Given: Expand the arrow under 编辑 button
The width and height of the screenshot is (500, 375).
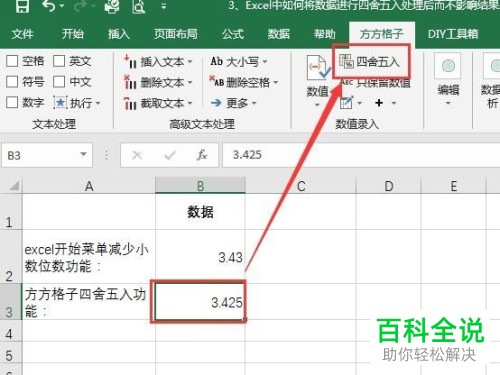Looking at the screenshot, I should [x=448, y=104].
